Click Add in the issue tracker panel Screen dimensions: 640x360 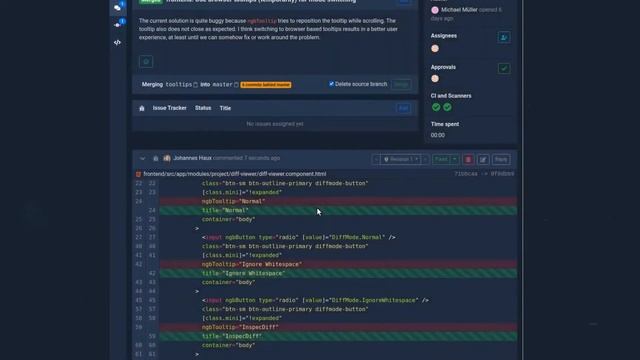403,108
